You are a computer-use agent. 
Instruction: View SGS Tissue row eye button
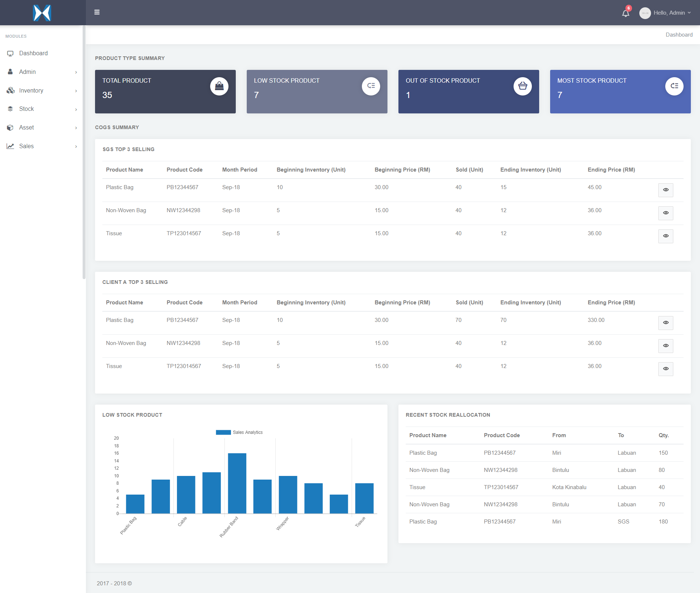pyautogui.click(x=666, y=236)
